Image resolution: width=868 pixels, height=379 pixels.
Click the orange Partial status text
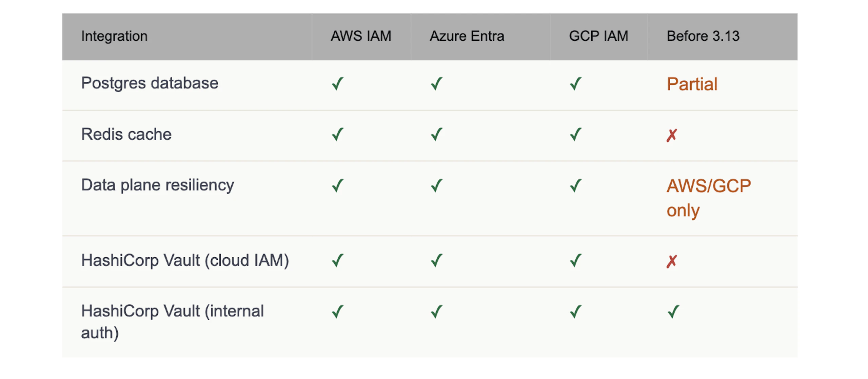[692, 84]
